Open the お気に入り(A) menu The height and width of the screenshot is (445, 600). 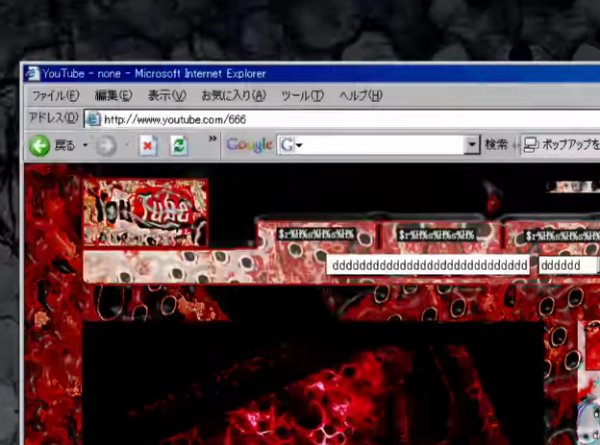[233, 95]
